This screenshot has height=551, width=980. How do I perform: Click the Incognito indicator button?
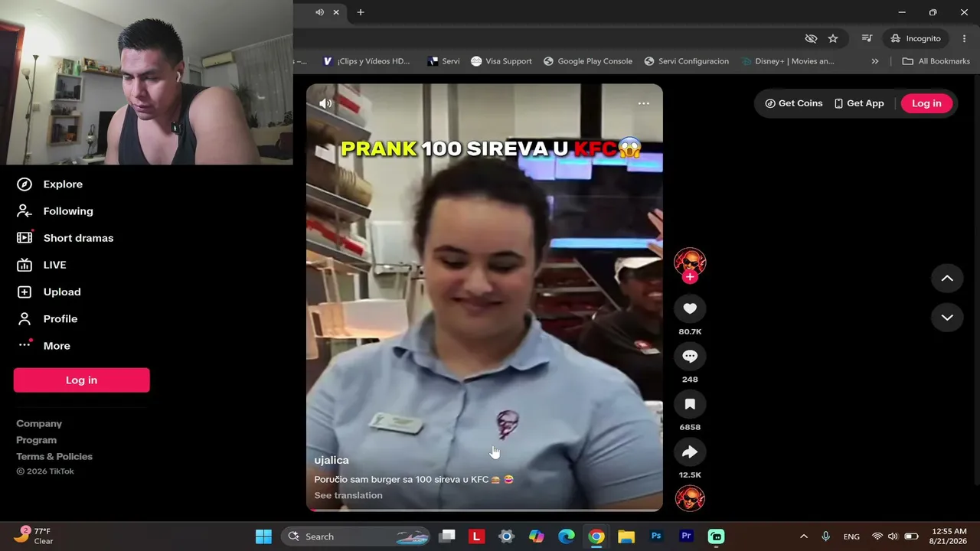tap(916, 38)
